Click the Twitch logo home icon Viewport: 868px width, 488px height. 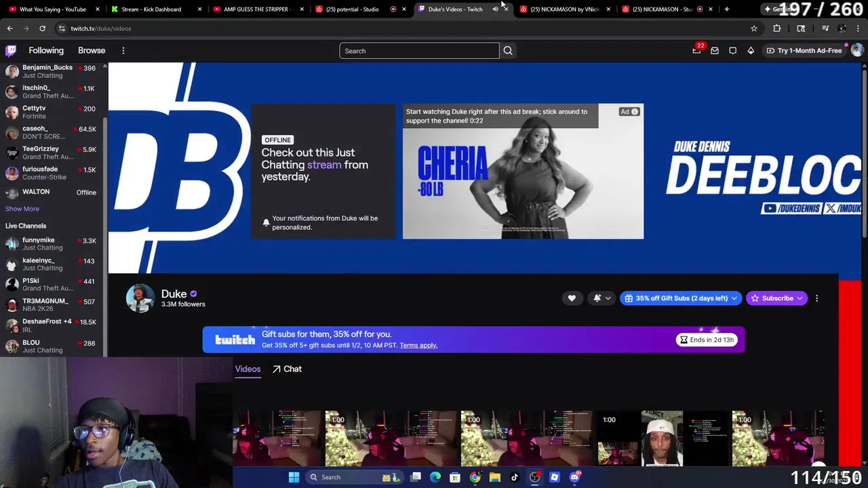pyautogui.click(x=11, y=51)
